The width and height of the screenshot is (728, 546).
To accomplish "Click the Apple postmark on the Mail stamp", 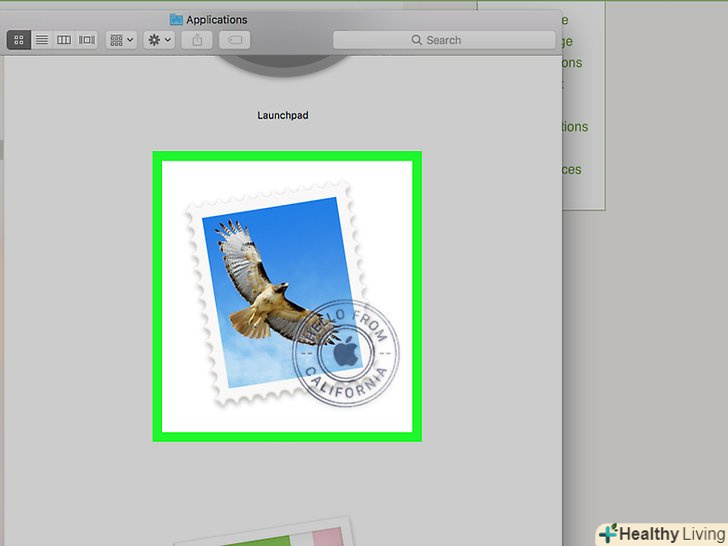I will tap(346, 353).
